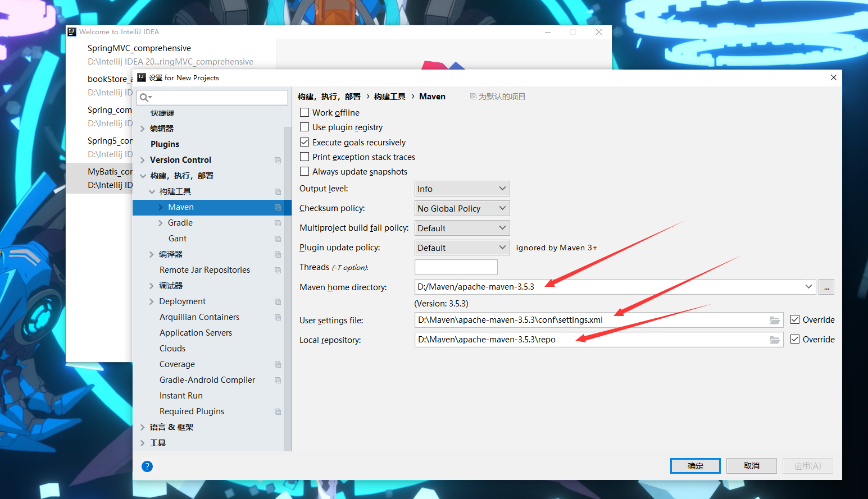Screen dimensions: 868x499
Task: Toggle Override for User settings file
Action: tap(795, 319)
